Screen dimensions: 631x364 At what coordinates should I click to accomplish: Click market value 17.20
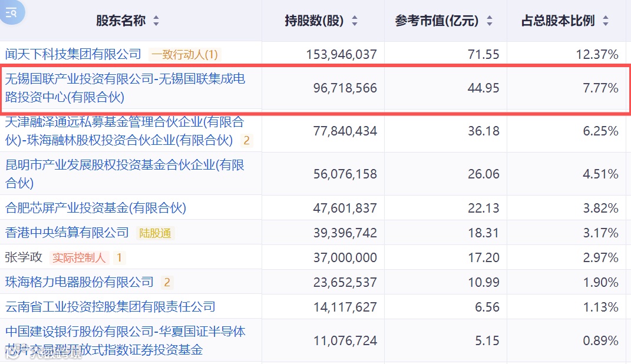coord(483,257)
